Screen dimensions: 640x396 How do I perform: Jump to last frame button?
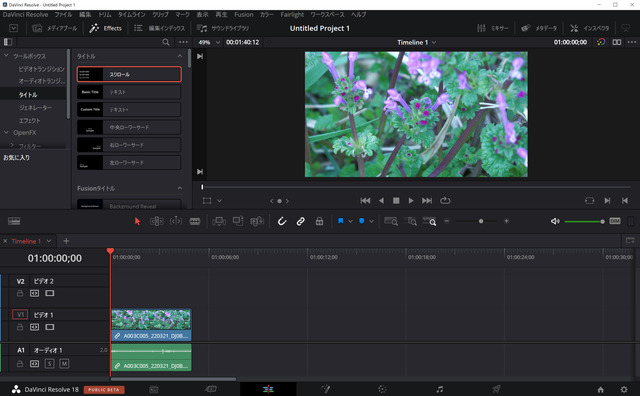click(x=427, y=200)
